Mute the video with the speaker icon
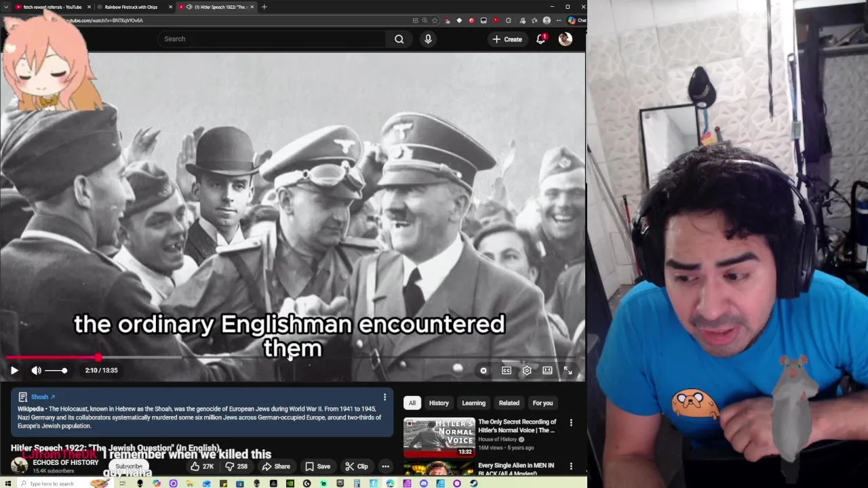Viewport: 868px width, 488px height. click(37, 370)
